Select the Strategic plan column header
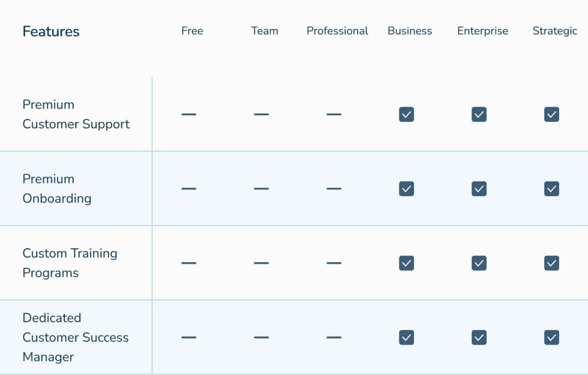Screen dimensions: 588x375 [x=555, y=31]
